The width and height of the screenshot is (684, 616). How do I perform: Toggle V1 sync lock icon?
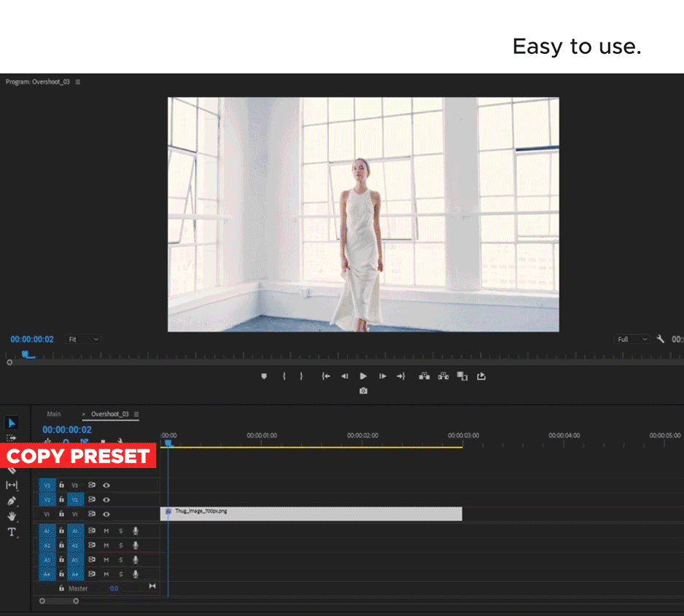[x=92, y=513]
